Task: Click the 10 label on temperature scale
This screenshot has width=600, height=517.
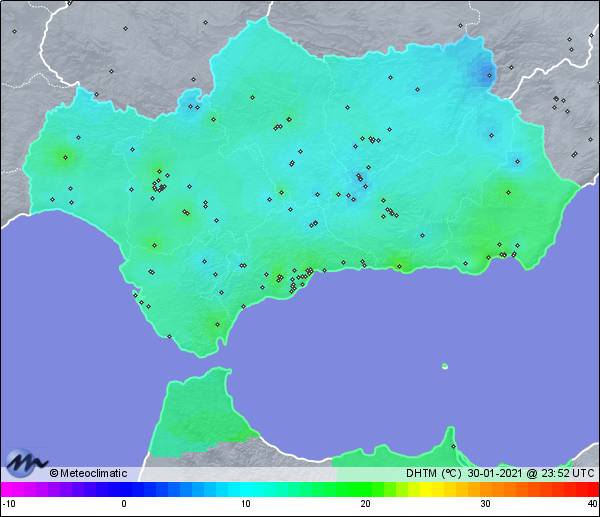Action: pos(246,503)
